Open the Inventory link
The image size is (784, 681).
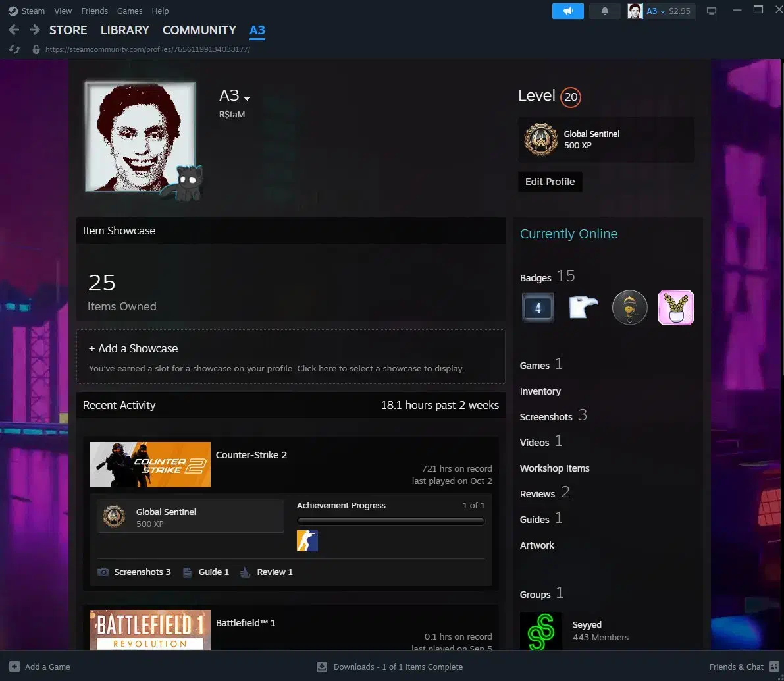(540, 391)
